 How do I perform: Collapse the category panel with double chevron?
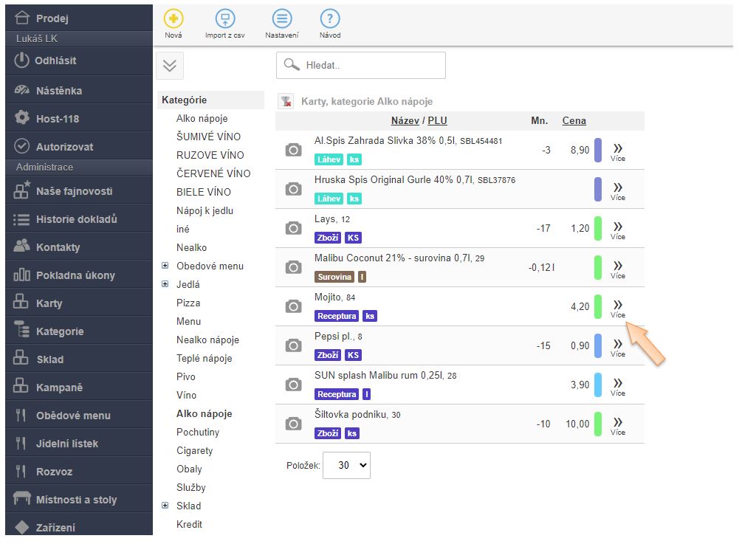(x=170, y=66)
